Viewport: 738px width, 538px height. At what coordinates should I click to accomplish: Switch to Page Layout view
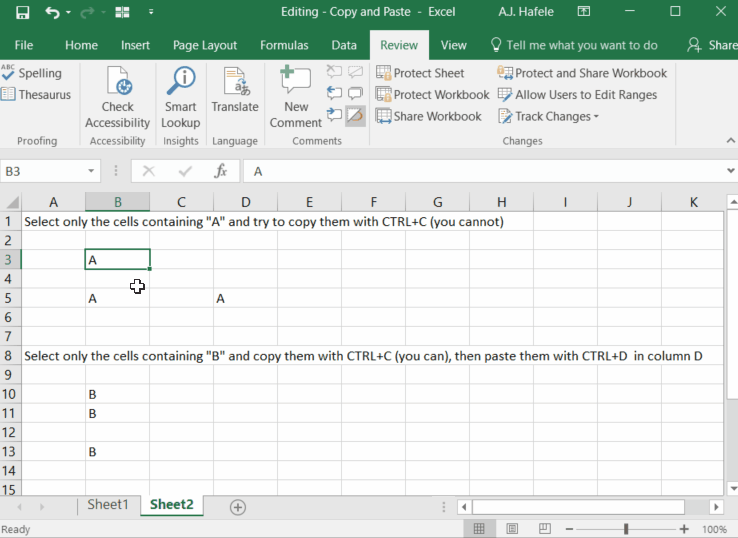pyautogui.click(x=512, y=529)
